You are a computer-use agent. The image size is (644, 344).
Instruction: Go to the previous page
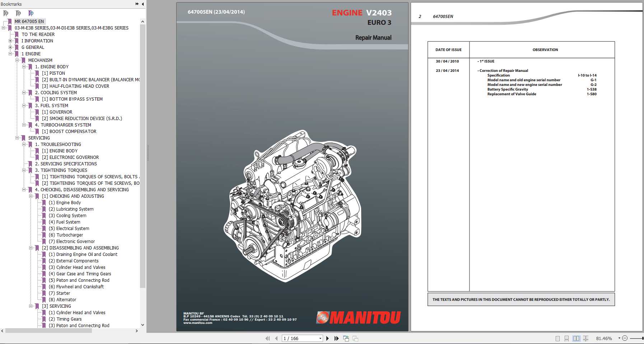276,338
